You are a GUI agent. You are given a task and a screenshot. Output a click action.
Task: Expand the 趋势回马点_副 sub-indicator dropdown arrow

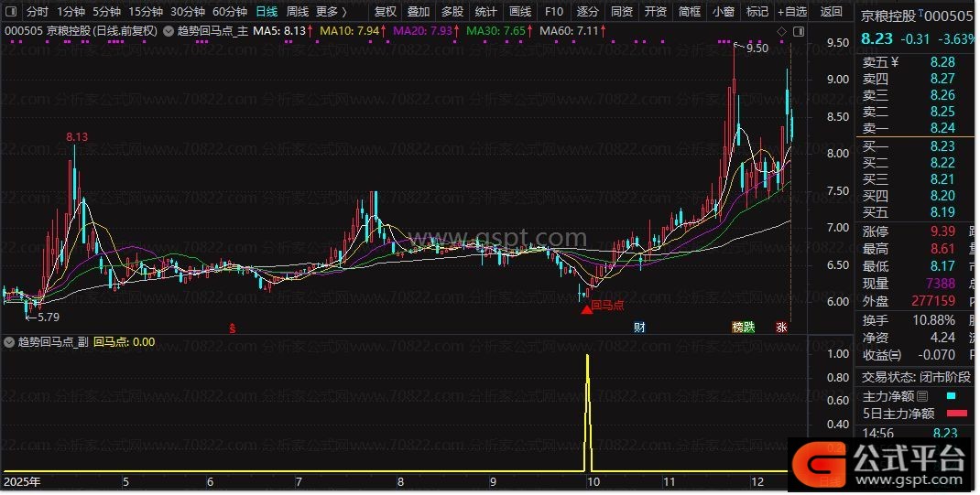[9, 342]
